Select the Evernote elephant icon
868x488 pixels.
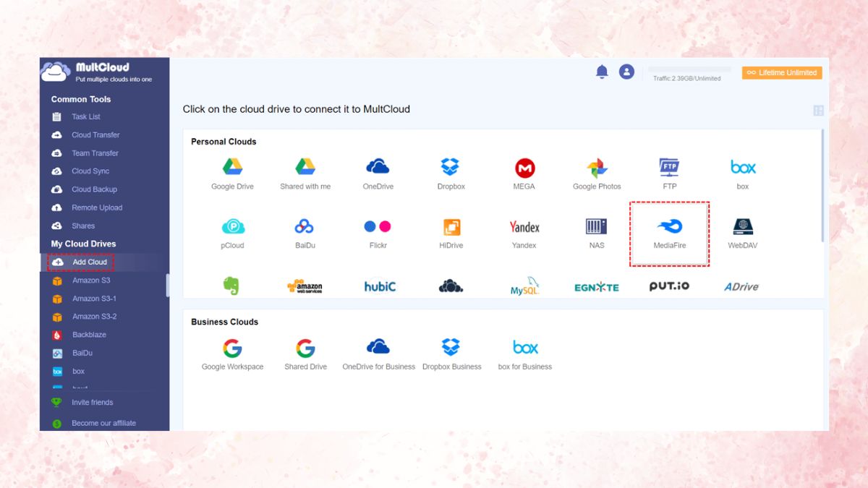point(231,286)
